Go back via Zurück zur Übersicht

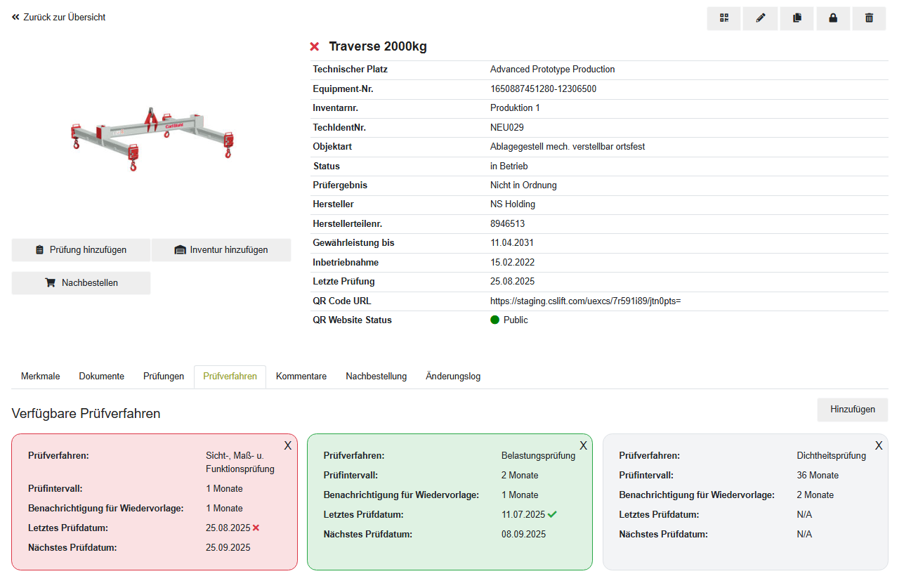[x=59, y=17]
